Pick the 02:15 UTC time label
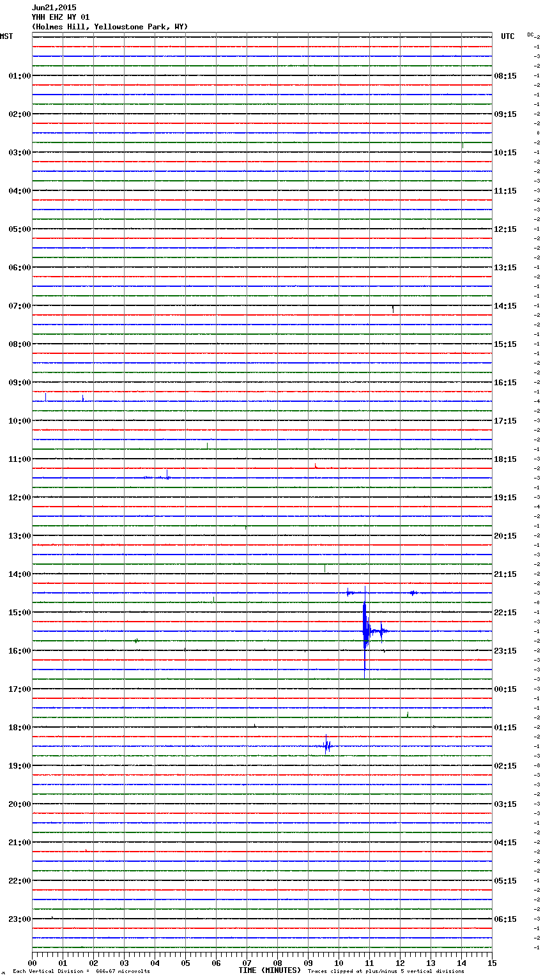 coord(505,766)
